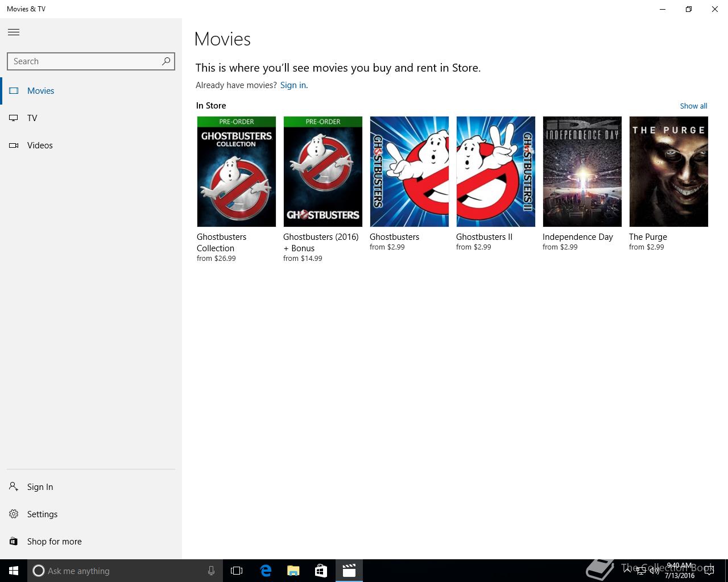The height and width of the screenshot is (582, 728).
Task: Click the volume icon in system tray
Action: pyautogui.click(x=654, y=571)
